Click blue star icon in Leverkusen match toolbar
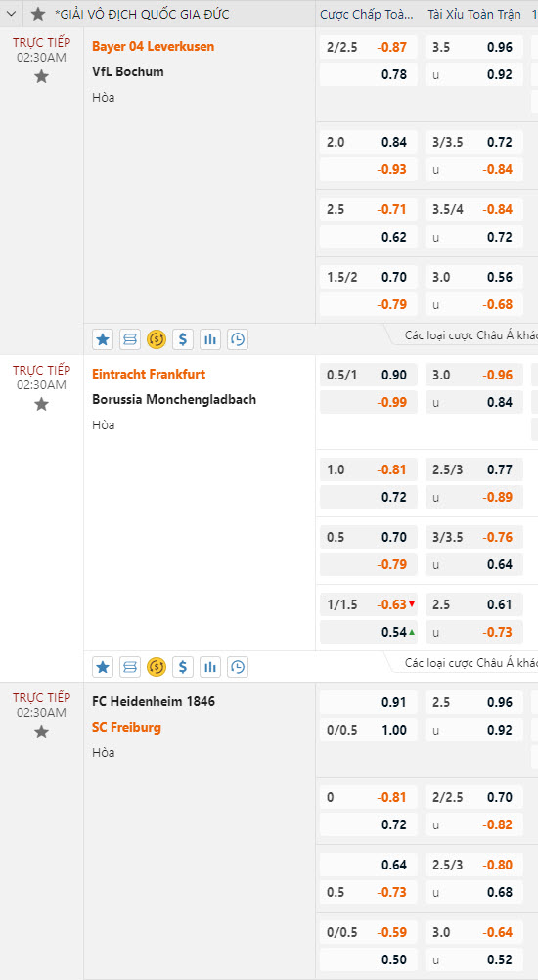This screenshot has height=980, width=538. pos(103,339)
